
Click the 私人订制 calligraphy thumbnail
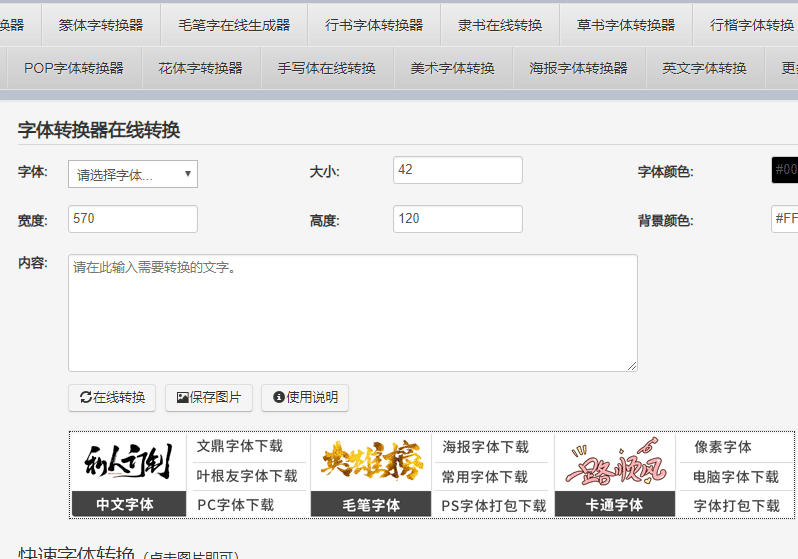pyautogui.click(x=129, y=461)
